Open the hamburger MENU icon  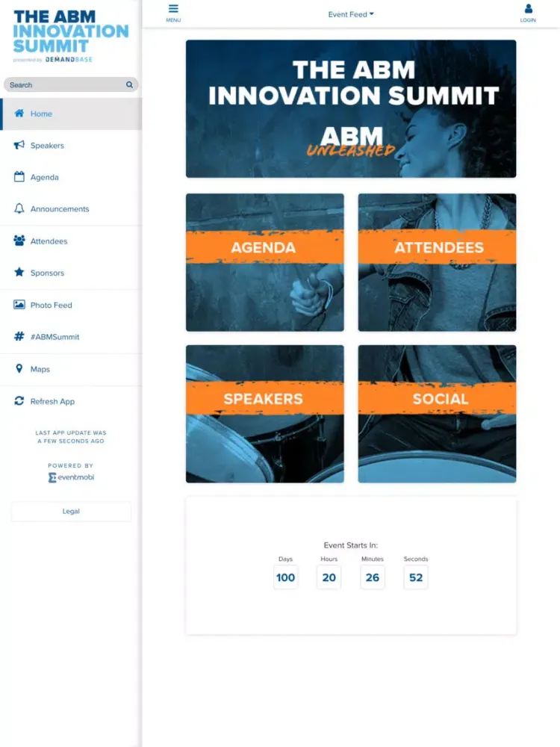[173, 8]
